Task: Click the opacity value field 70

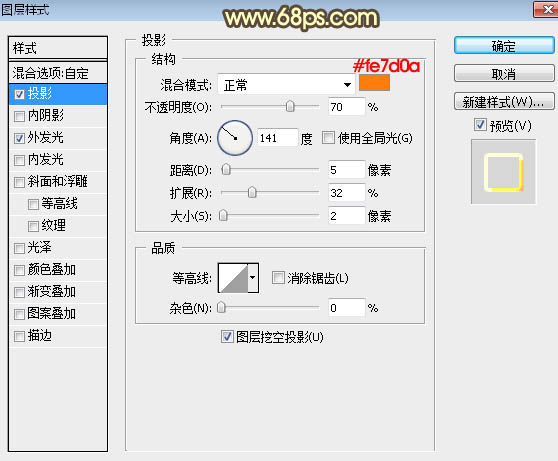Action: point(347,107)
